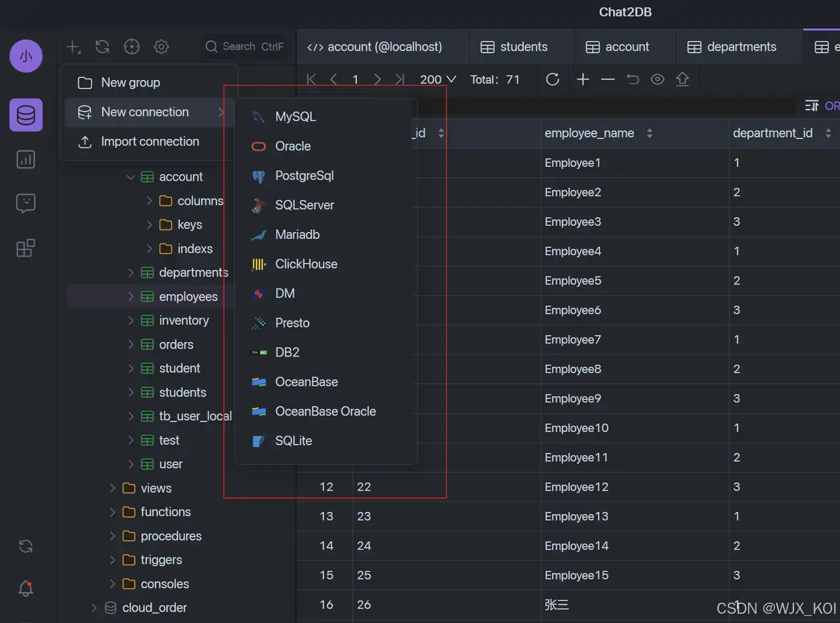
Task: Open the AI chat sidebar icon
Action: pyautogui.click(x=26, y=204)
